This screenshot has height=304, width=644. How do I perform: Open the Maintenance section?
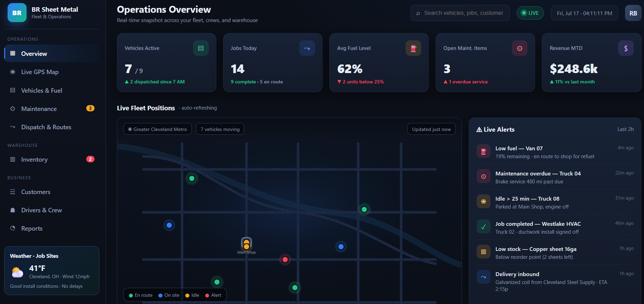pyautogui.click(x=52, y=109)
